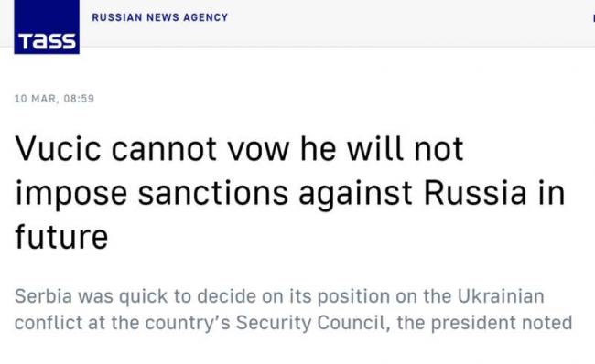Image resolution: width=595 pixels, height=364 pixels.
Task: Click the '10 MAR, 08:59' article timestamp
Action: click(x=54, y=99)
